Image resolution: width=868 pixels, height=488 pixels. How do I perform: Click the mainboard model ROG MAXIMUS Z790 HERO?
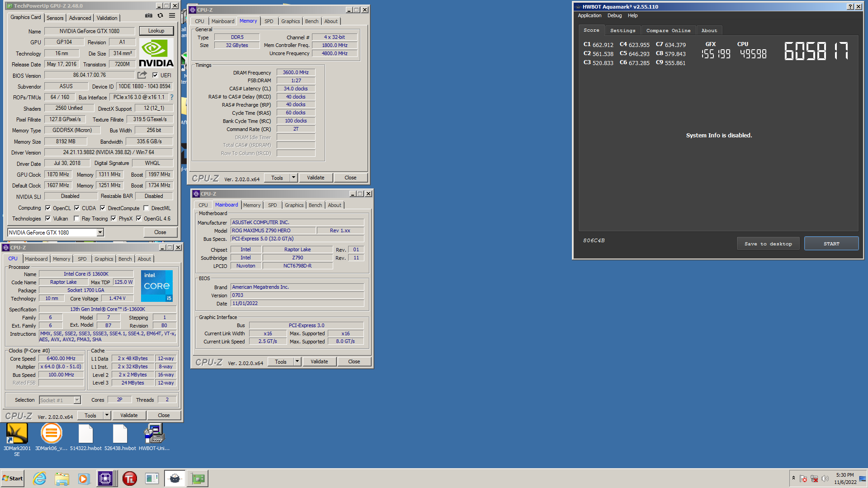point(273,230)
